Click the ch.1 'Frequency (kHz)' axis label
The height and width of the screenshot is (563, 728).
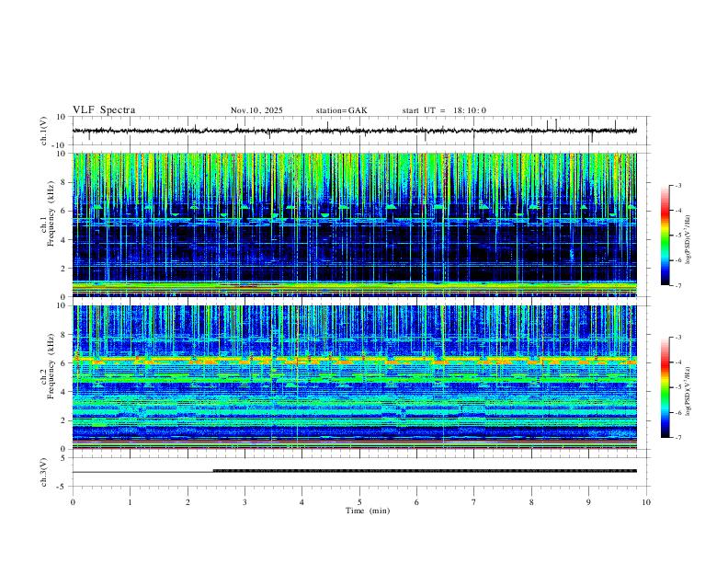point(51,213)
